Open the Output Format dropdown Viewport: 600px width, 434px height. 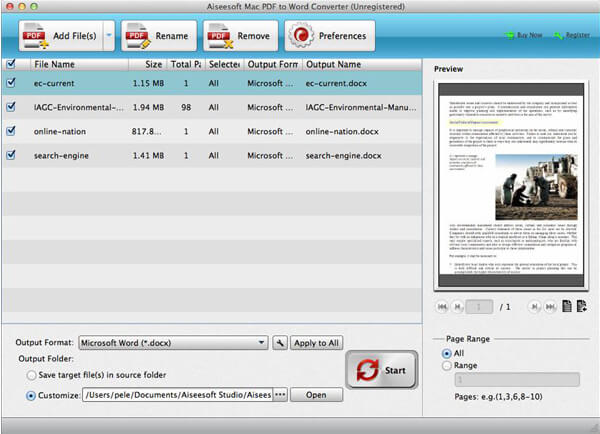click(173, 343)
